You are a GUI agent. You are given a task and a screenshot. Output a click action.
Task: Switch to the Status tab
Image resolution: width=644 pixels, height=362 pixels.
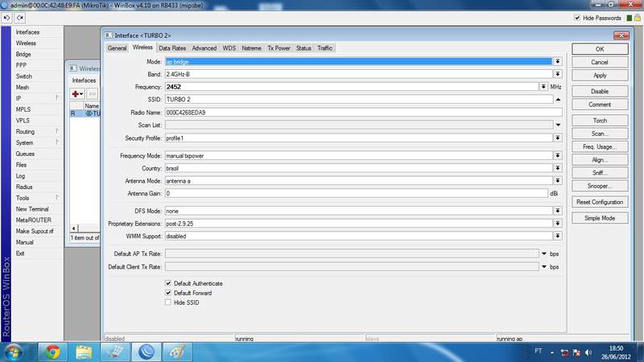(303, 48)
